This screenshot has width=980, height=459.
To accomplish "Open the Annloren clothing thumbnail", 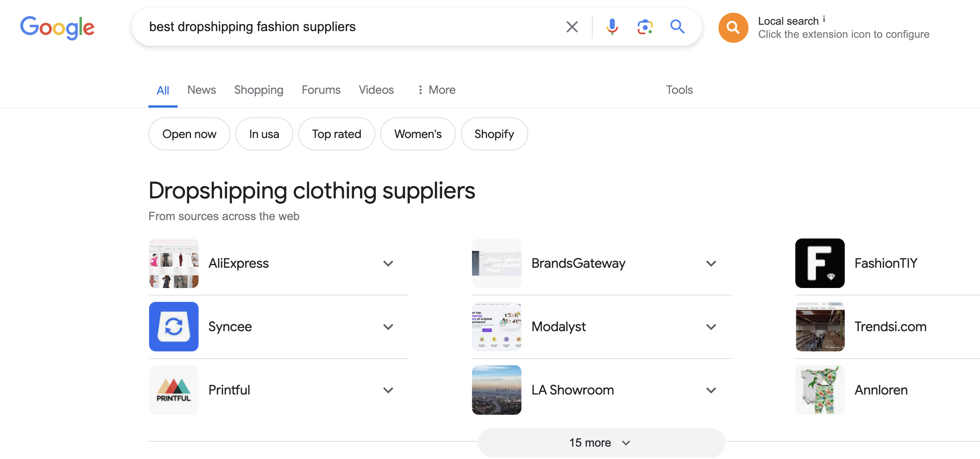I will pyautogui.click(x=820, y=390).
